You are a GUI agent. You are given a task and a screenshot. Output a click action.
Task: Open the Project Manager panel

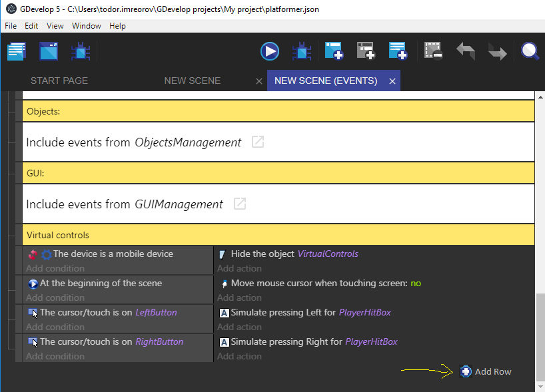[x=16, y=51]
